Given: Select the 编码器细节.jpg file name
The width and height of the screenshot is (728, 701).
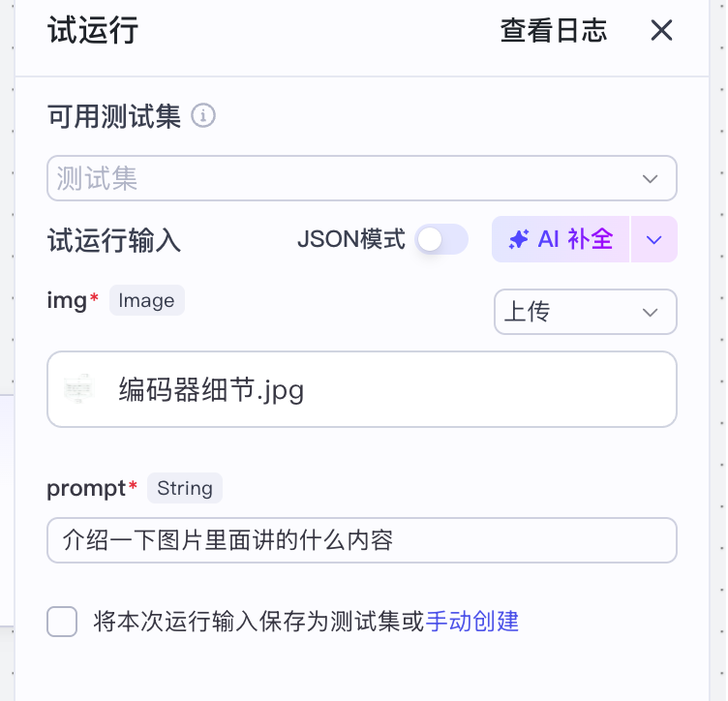Looking at the screenshot, I should click(x=211, y=390).
